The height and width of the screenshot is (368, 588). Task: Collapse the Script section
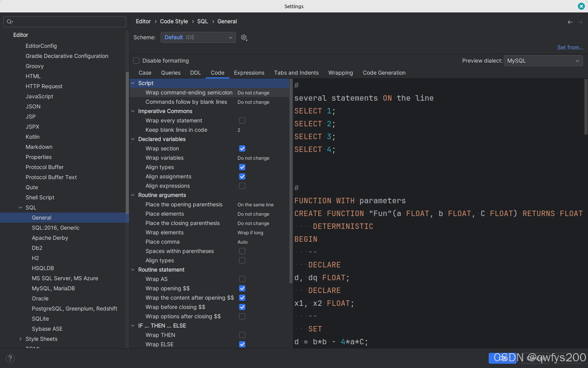click(133, 83)
